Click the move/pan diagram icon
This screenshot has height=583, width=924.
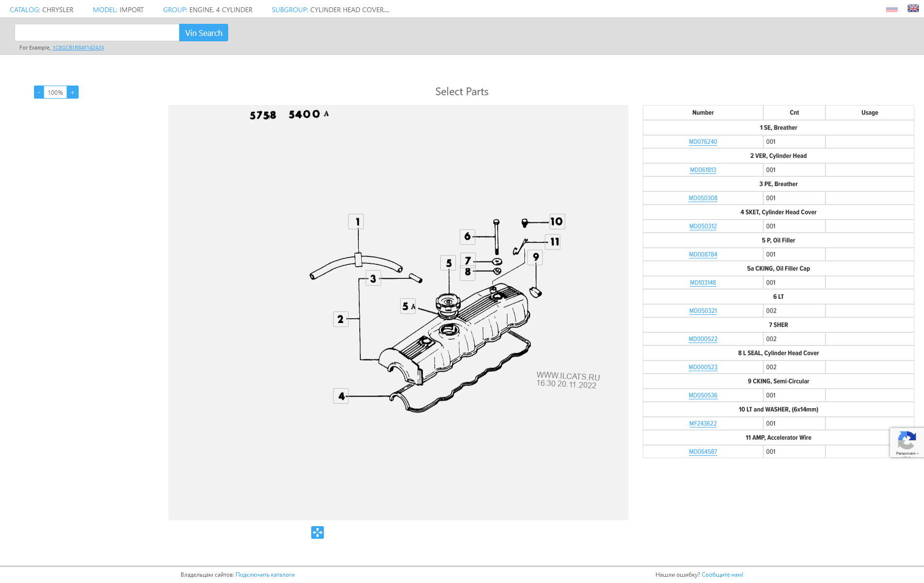(x=318, y=532)
